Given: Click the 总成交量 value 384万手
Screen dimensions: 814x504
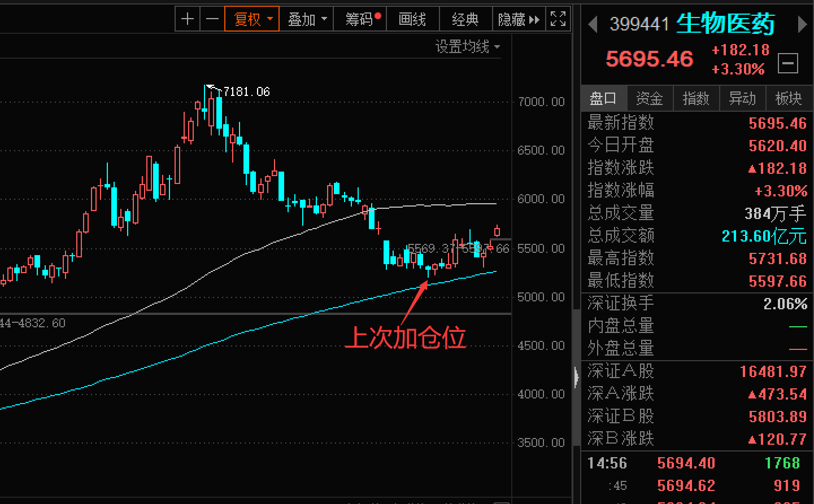Looking at the screenshot, I should point(776,213).
